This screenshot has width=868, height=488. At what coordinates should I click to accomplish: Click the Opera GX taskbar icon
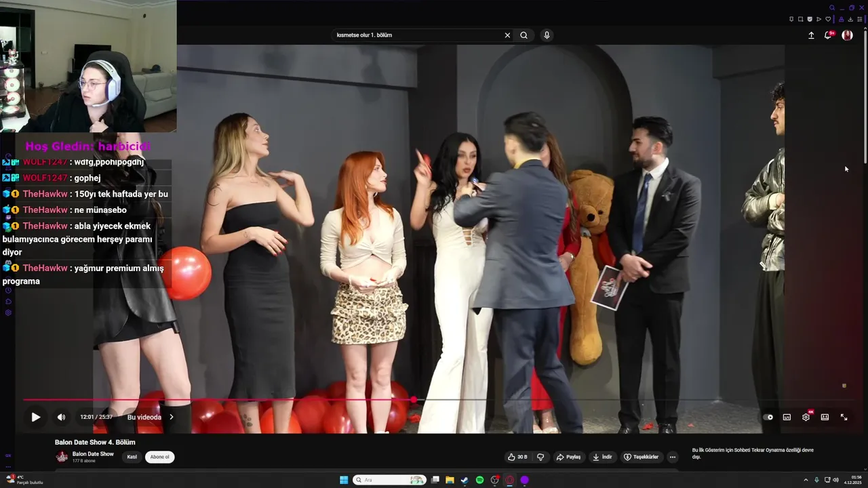[x=509, y=480]
